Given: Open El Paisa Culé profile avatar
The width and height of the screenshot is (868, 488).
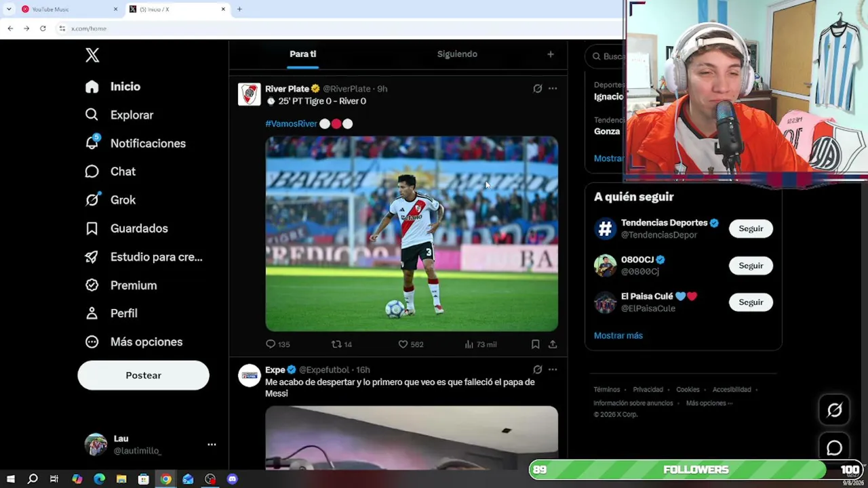Looking at the screenshot, I should (x=606, y=302).
